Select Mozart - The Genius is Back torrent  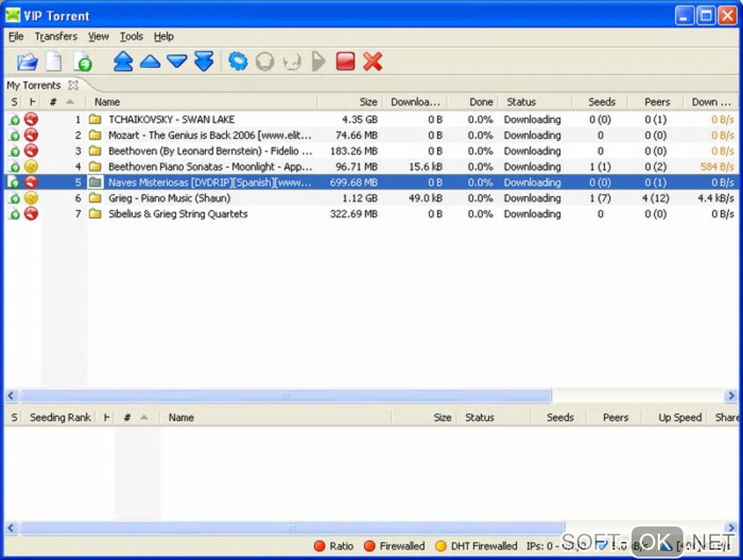click(x=371, y=135)
